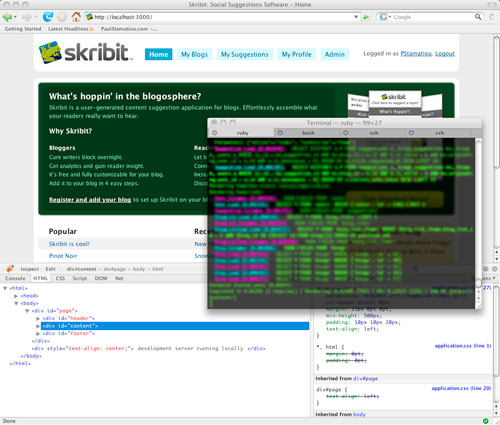The width and height of the screenshot is (500, 425).
Task: Select the Firebug HTML tab
Action: [40, 278]
